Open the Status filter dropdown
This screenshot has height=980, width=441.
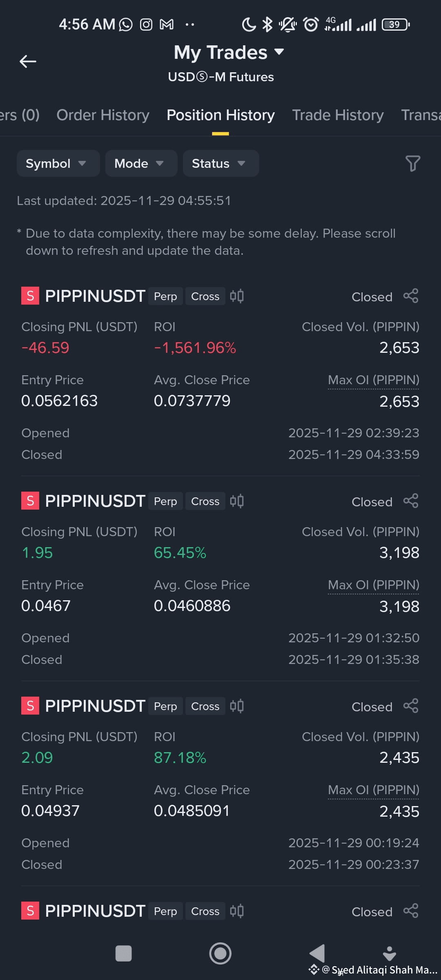(x=221, y=163)
